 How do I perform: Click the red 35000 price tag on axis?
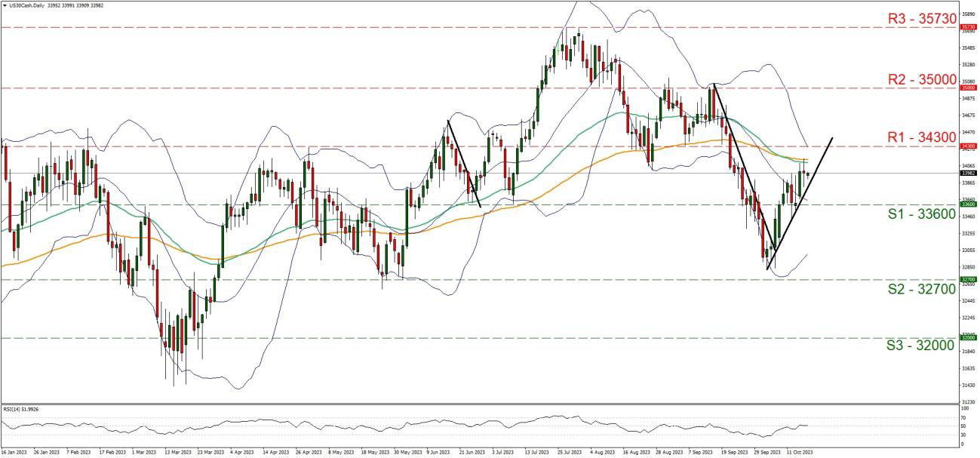point(969,88)
